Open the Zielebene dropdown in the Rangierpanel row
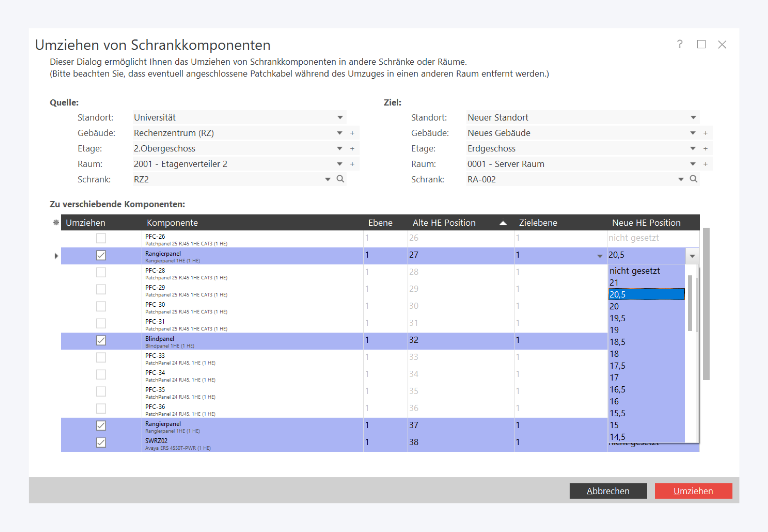768x532 pixels. click(600, 256)
